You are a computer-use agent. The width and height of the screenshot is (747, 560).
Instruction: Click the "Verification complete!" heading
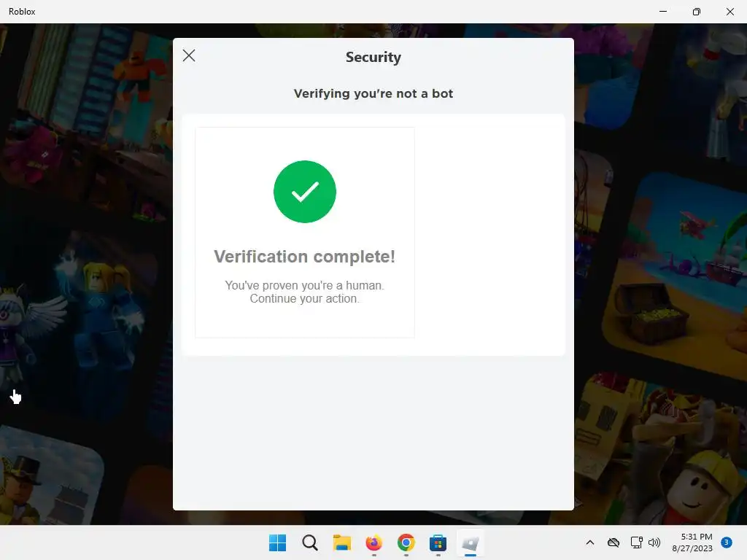pos(304,257)
